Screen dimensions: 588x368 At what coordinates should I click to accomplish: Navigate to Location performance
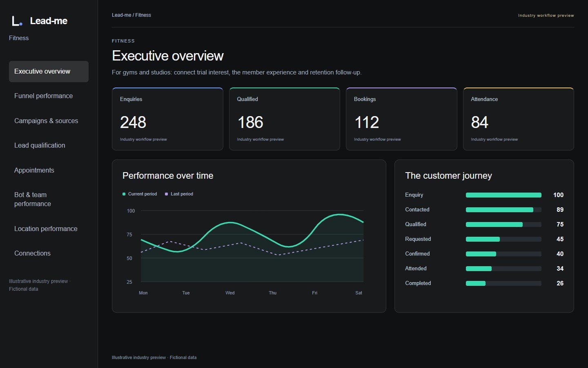click(x=49, y=229)
